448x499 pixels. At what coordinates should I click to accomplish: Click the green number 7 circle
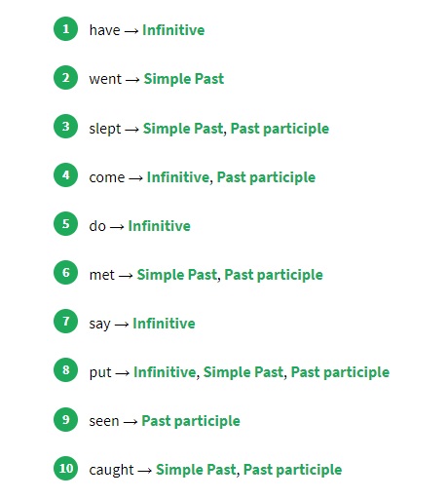click(x=65, y=322)
